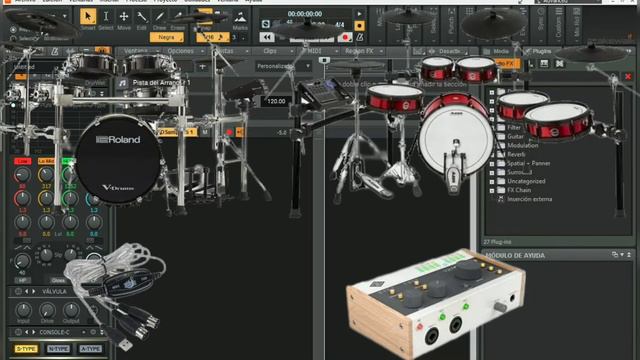Expand the Uncategorized plugin folder
Image resolution: width=640 pixels, height=360 pixels.
click(492, 182)
